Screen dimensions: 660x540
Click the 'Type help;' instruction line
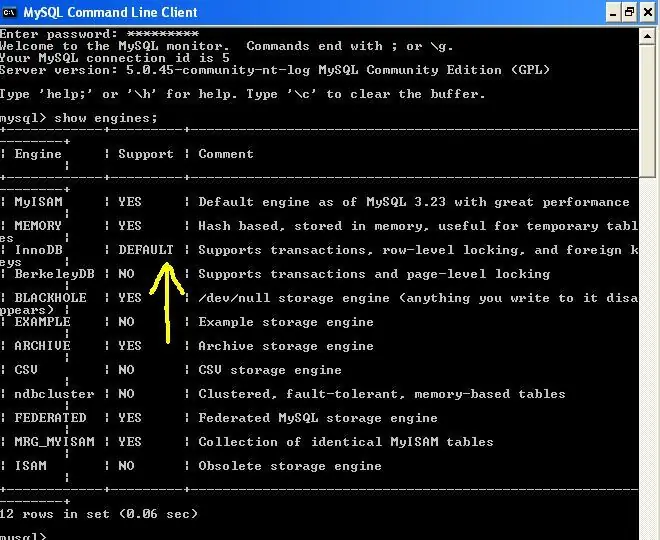point(242,94)
